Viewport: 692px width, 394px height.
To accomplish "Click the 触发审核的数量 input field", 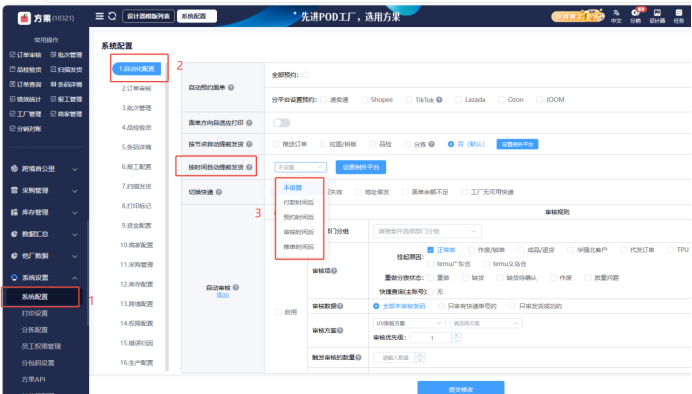I will click(395, 358).
